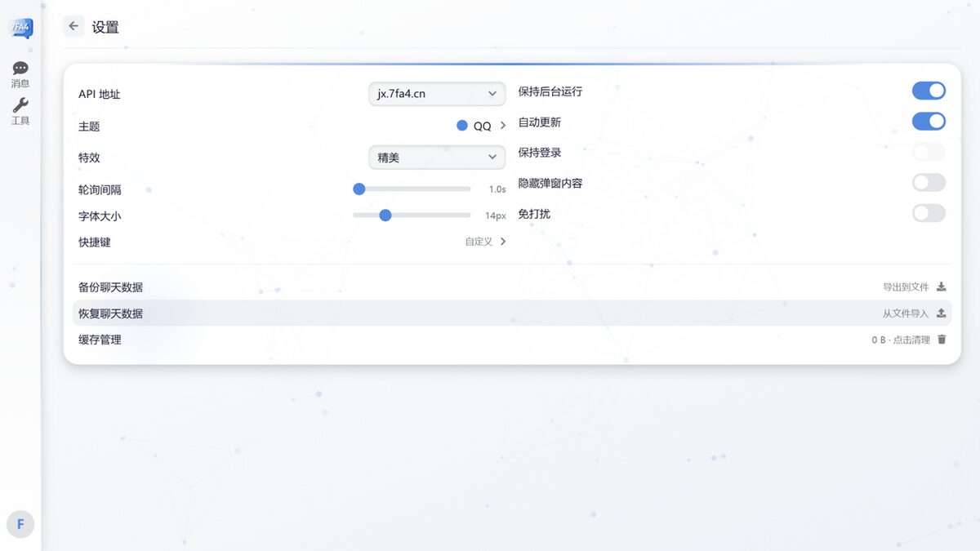The height and width of the screenshot is (551, 980).
Task: Click the 主题 label
Action: point(89,127)
